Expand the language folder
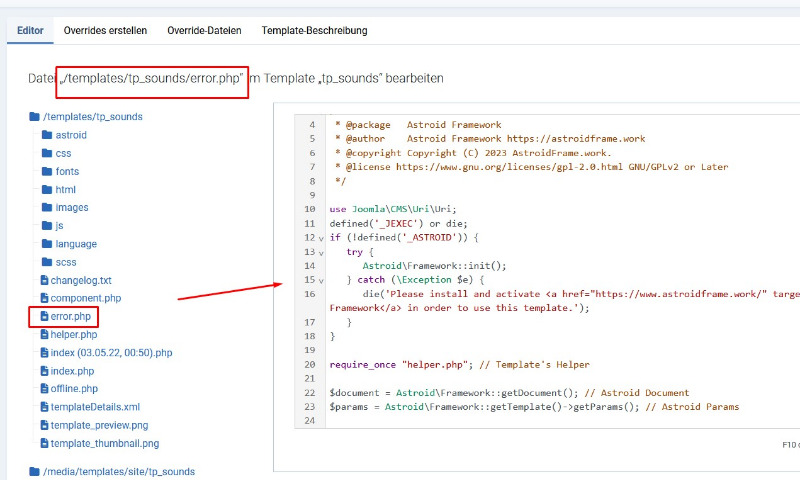This screenshot has height=480, width=800. [76, 244]
